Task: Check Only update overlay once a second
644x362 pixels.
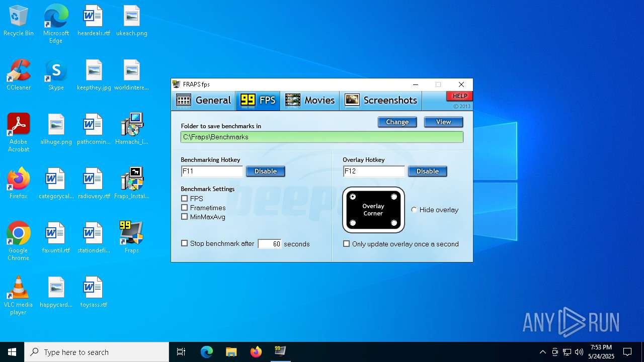Action: tap(346, 244)
